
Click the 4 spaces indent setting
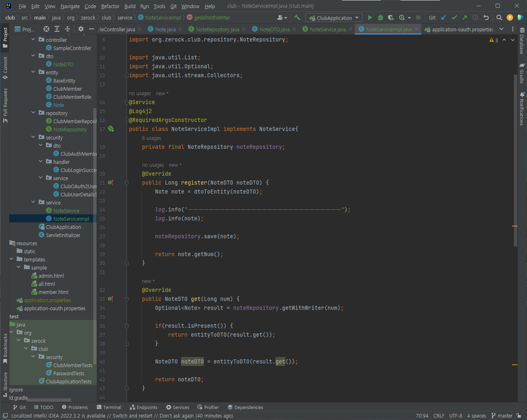coord(476,416)
